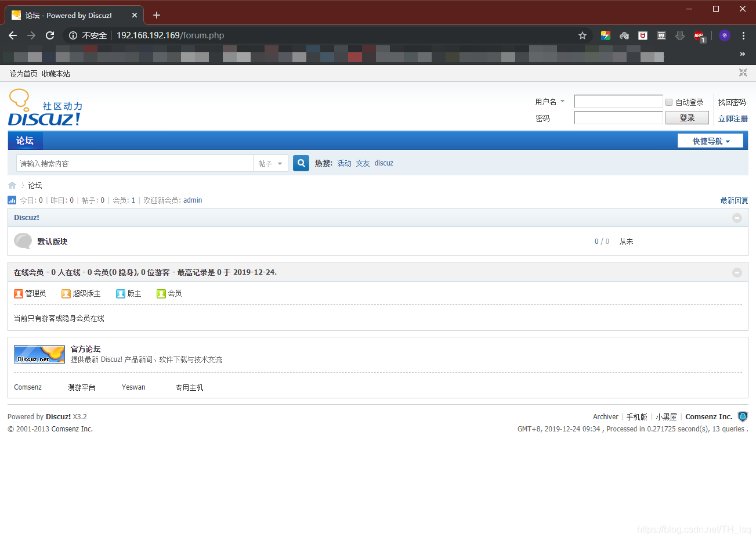Open the 默认版块 board
Image resolution: width=756 pixels, height=540 pixels.
click(x=53, y=242)
